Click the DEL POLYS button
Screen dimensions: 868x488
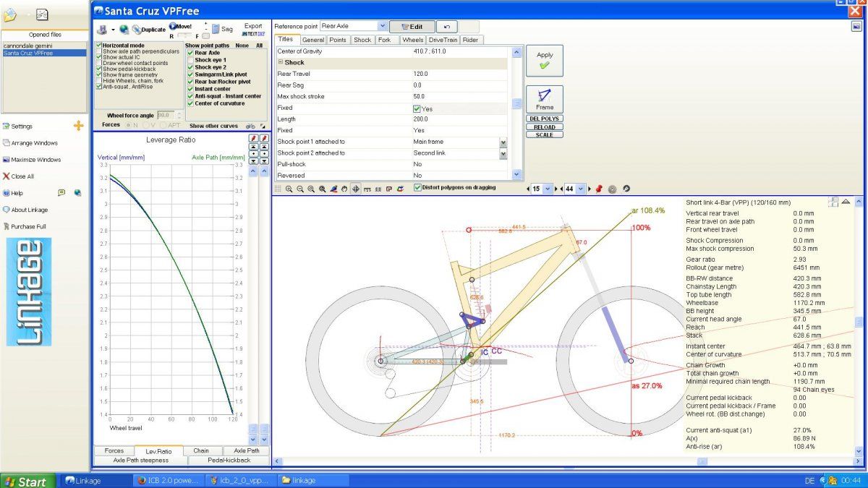coord(545,119)
